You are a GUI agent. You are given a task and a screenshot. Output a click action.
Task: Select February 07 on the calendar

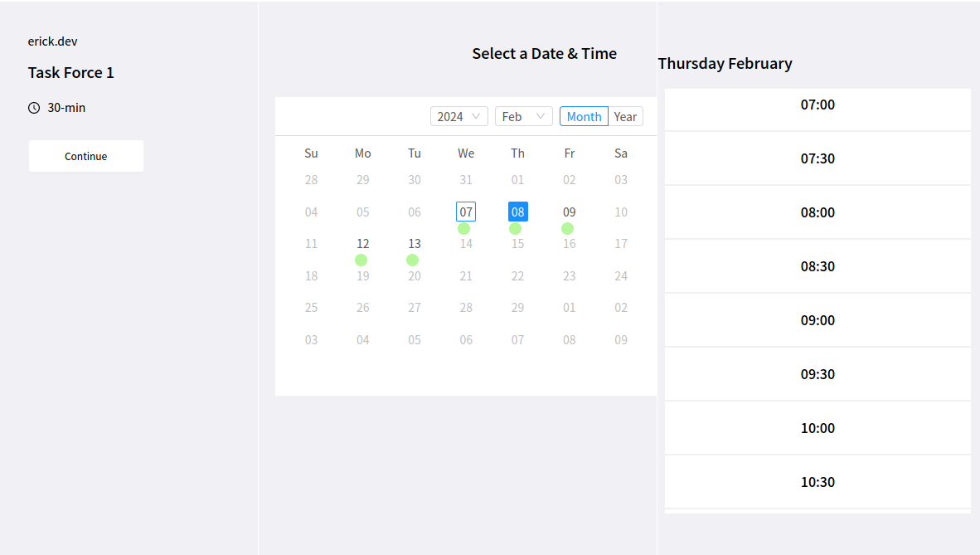pos(466,212)
